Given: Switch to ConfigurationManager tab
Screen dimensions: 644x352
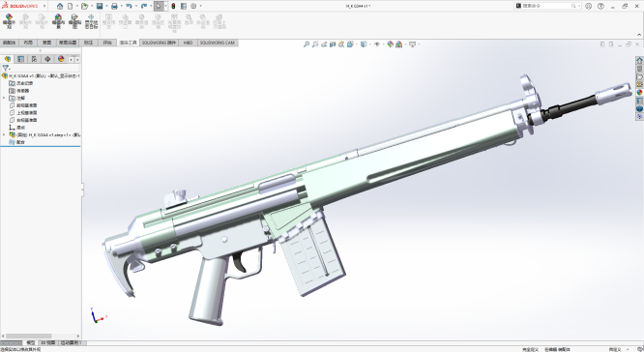Looking at the screenshot, I should click(34, 59).
